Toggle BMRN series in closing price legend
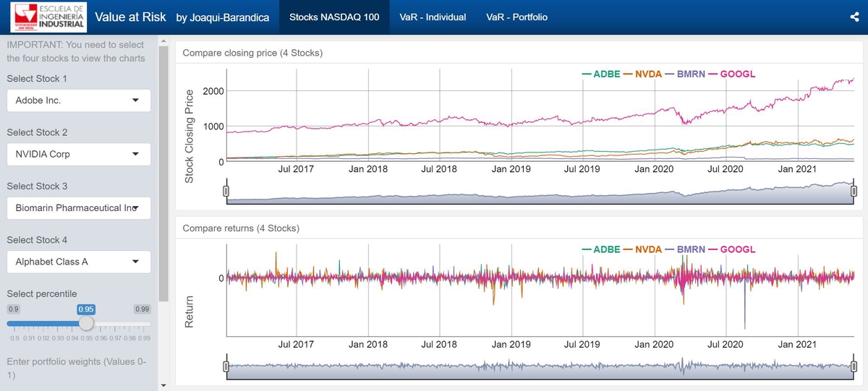 [685, 74]
